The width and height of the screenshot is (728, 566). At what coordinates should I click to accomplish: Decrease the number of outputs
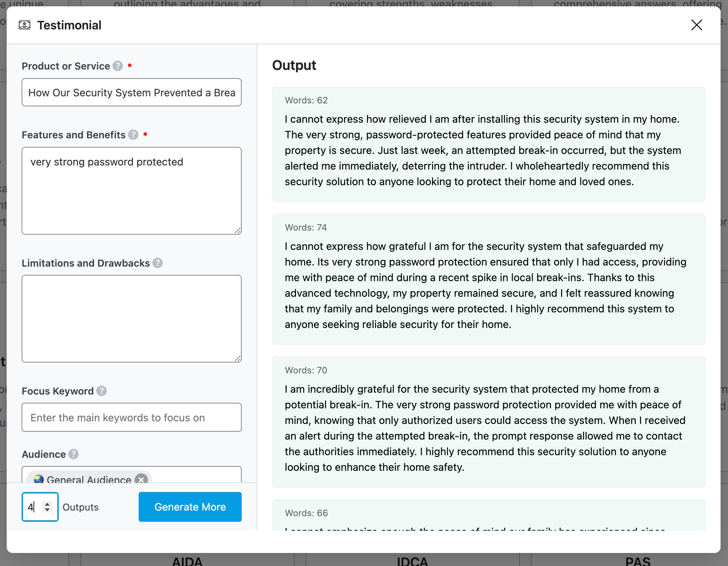point(47,510)
